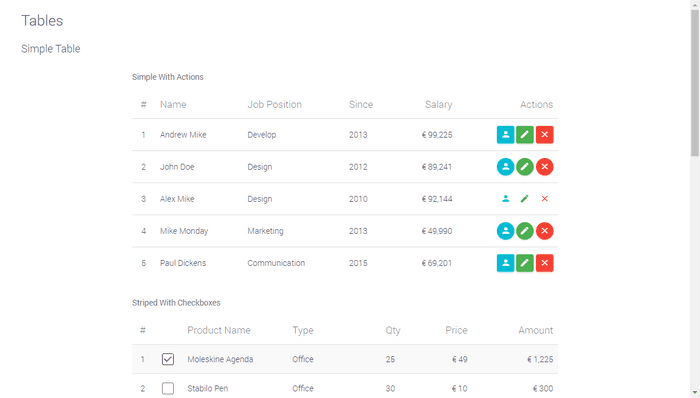700x398 pixels.
Task: Check the Stabilo Pen checkbox
Action: (168, 388)
